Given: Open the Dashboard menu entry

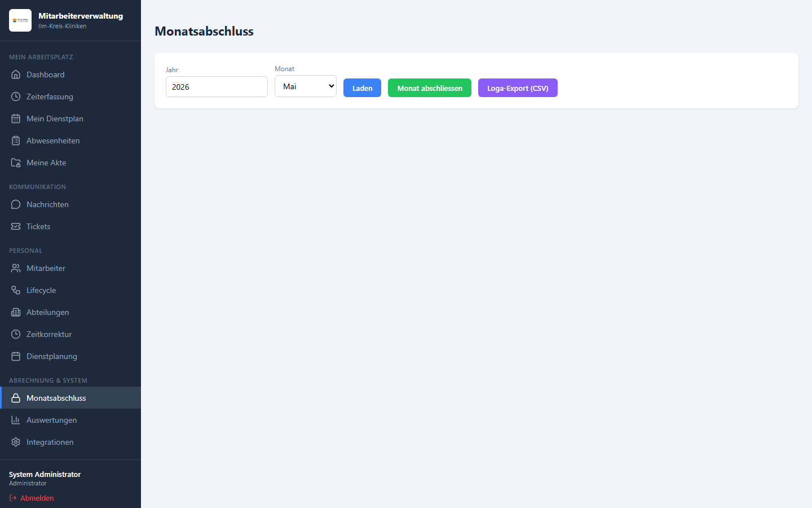Looking at the screenshot, I should 70,75.
